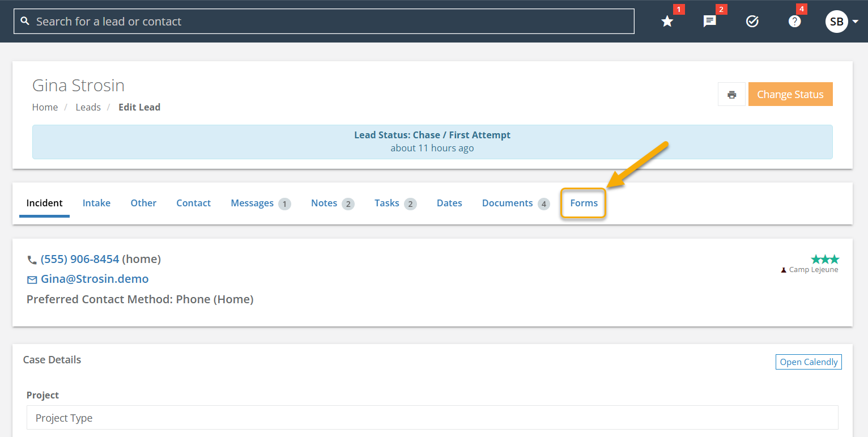Click the Change Status button

point(790,94)
